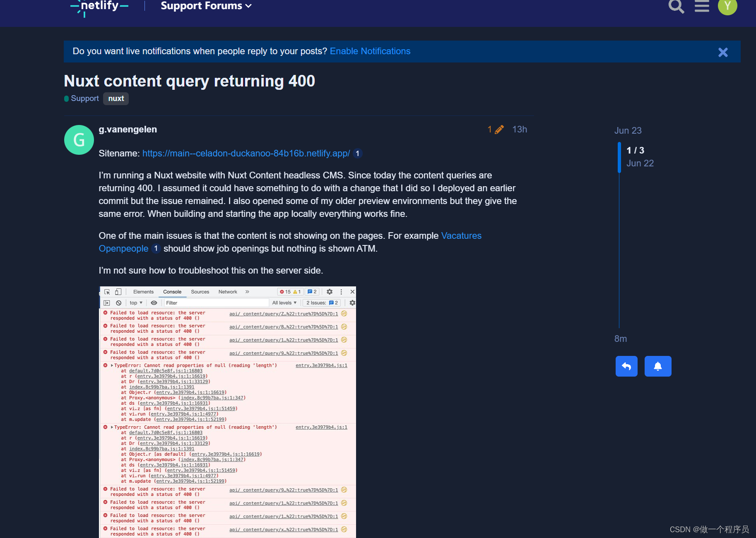Image resolution: width=756 pixels, height=538 pixels.
Task: Open devtools settings gear icon
Action: [330, 292]
